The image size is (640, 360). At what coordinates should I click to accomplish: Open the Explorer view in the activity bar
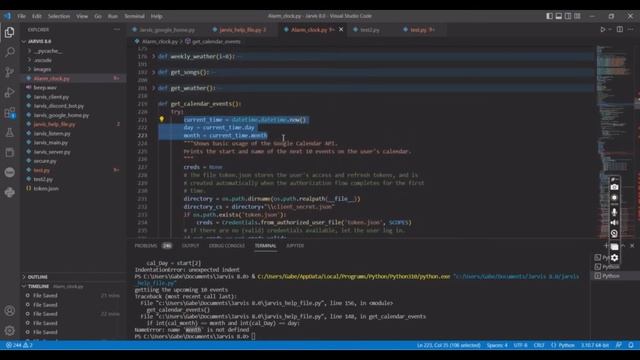pyautogui.click(x=9, y=32)
